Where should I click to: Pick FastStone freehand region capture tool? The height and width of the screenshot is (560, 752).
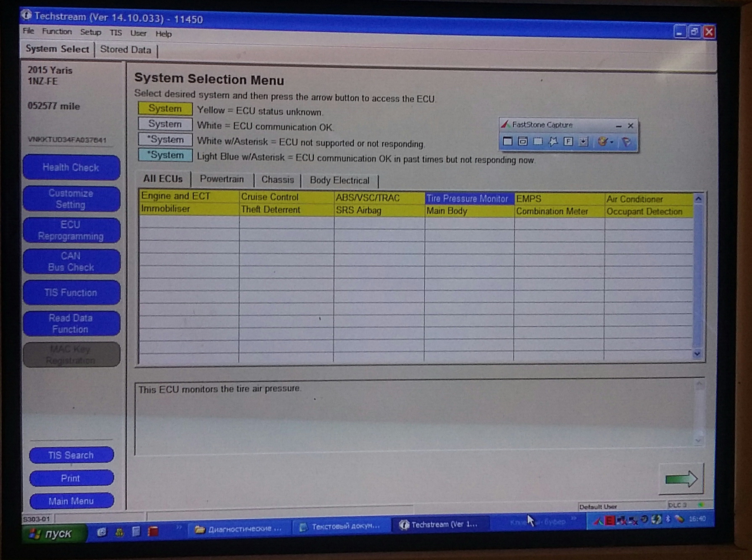pos(553,141)
